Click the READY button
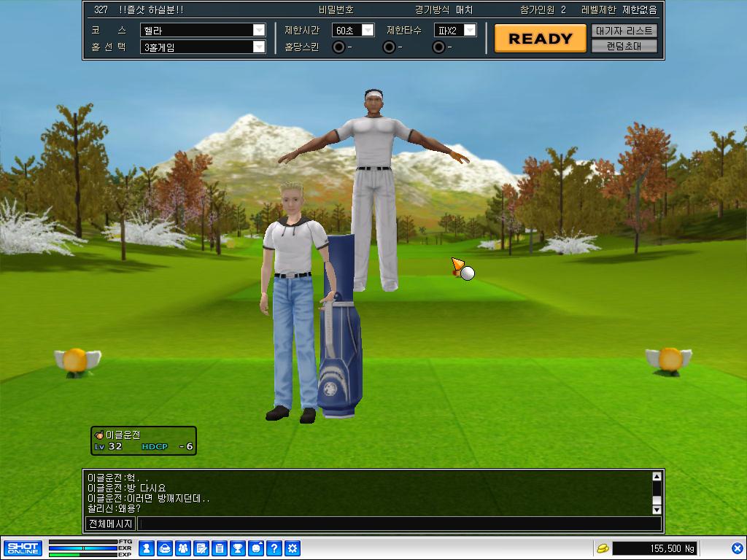This screenshot has width=747, height=560. click(x=541, y=39)
